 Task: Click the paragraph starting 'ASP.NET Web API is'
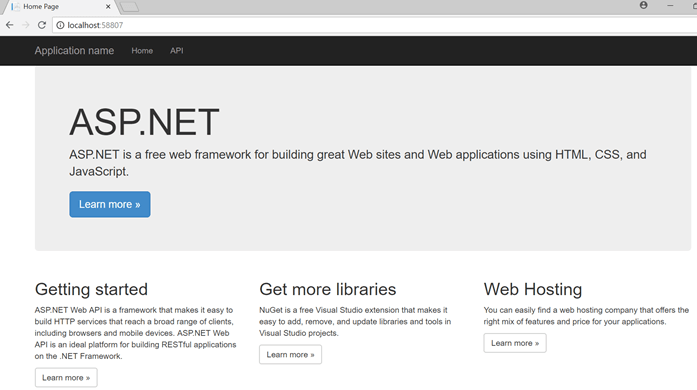(x=136, y=333)
